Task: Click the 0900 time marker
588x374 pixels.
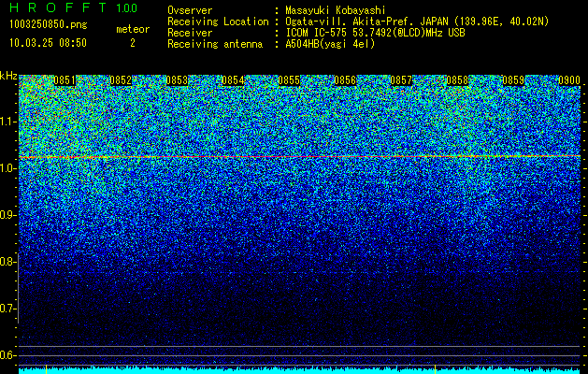Action: pos(569,80)
